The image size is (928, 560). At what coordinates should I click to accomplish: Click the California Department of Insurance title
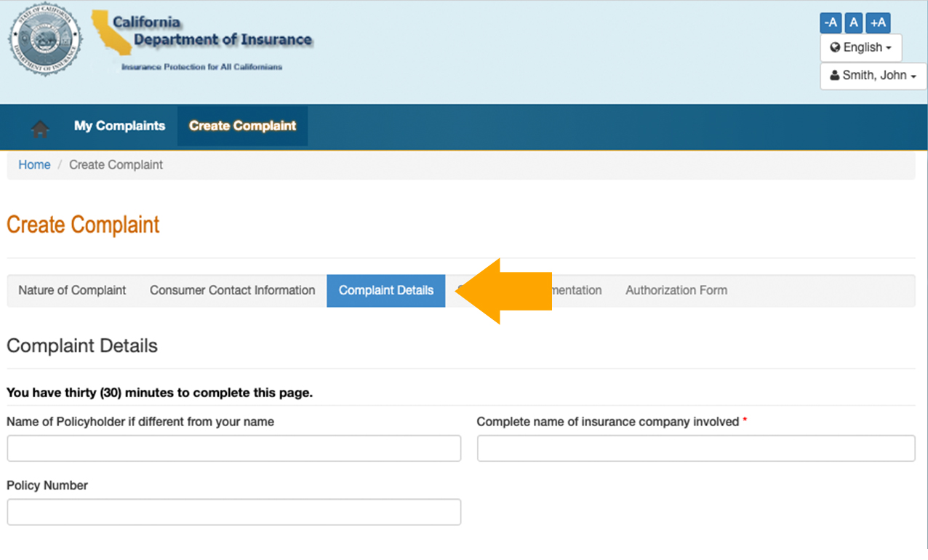[x=212, y=31]
